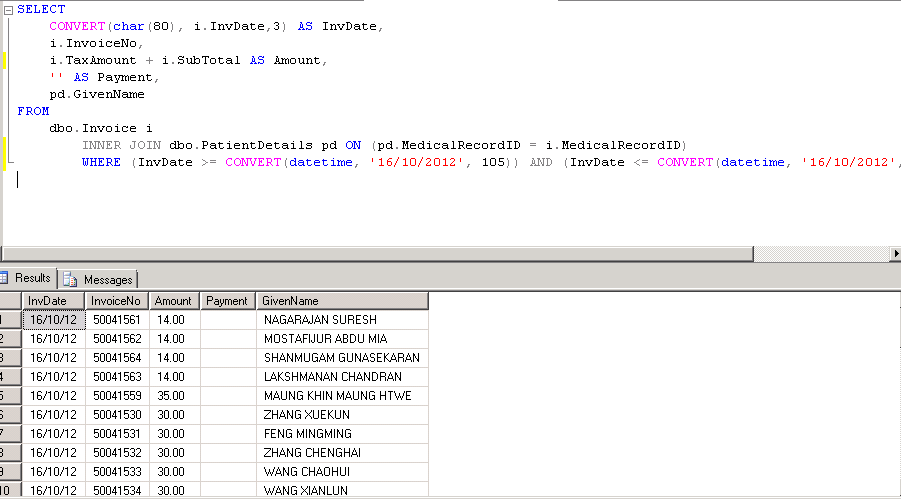Select the Payment column header
The image size is (901, 499).
[228, 301]
